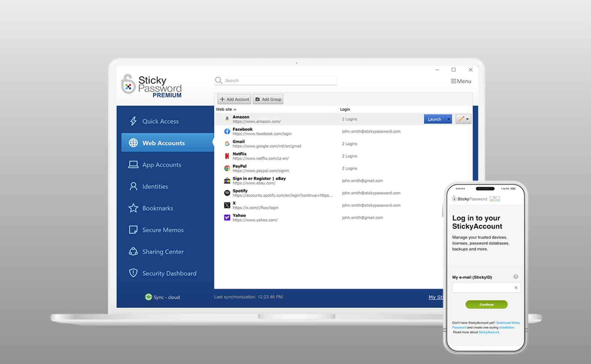This screenshot has height=364, width=591.
Task: Open the Launch button dropdown arrow
Action: (449, 119)
